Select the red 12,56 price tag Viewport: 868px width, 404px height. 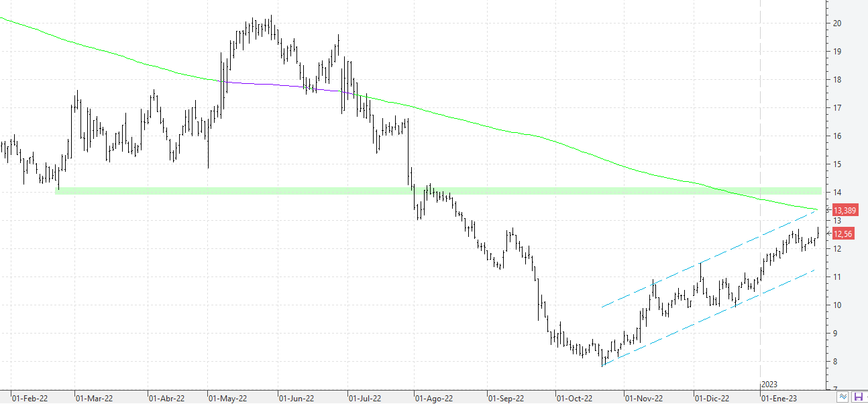844,234
